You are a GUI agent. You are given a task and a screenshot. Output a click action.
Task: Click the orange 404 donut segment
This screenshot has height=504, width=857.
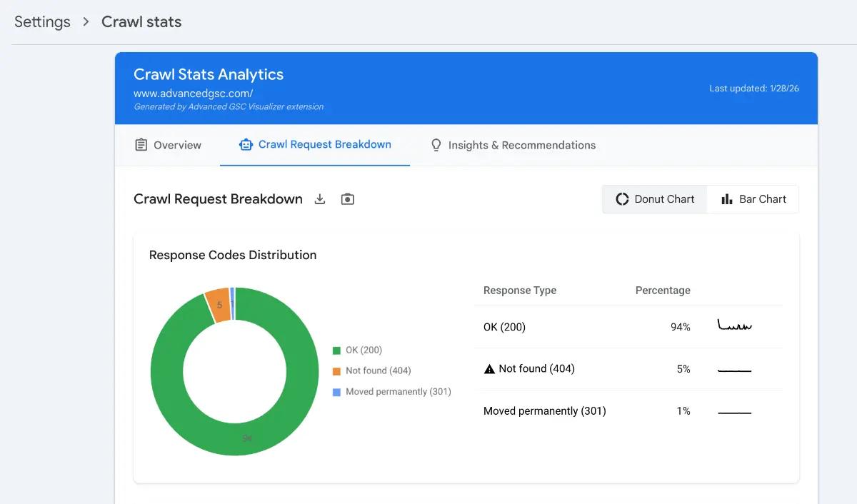(218, 306)
